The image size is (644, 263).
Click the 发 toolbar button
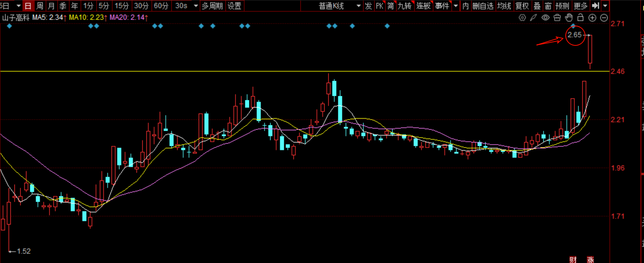(x=368, y=6)
